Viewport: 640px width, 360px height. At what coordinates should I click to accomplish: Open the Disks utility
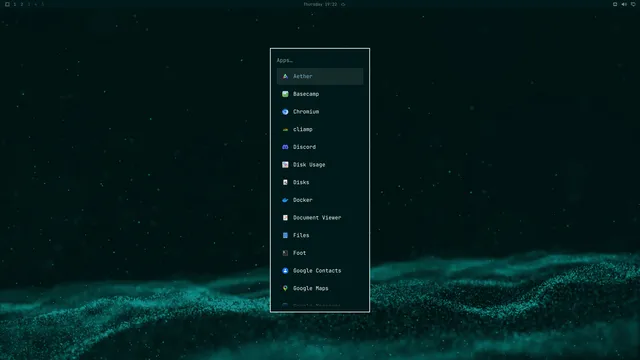click(x=320, y=182)
